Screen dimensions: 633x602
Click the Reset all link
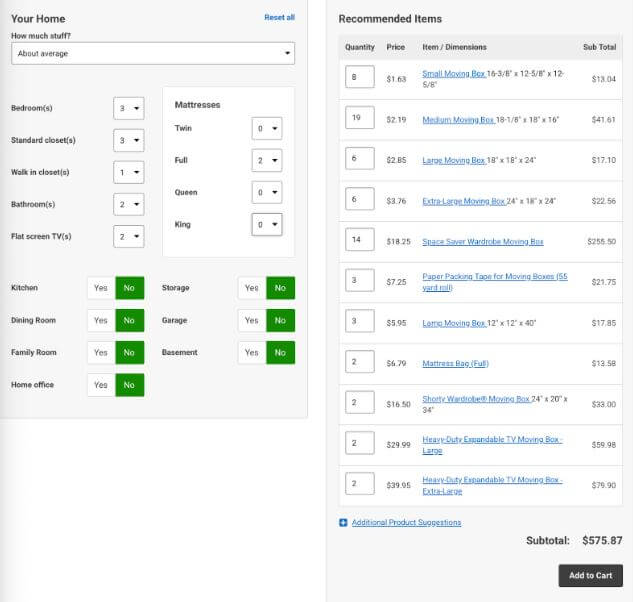279,17
